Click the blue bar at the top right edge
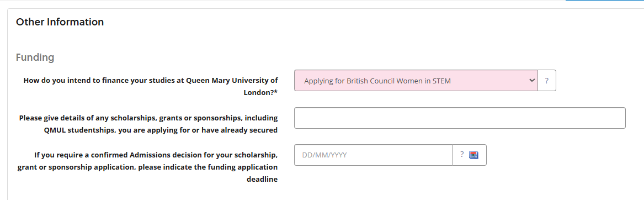Image resolution: width=644 pixels, height=200 pixels. tap(605, 1)
